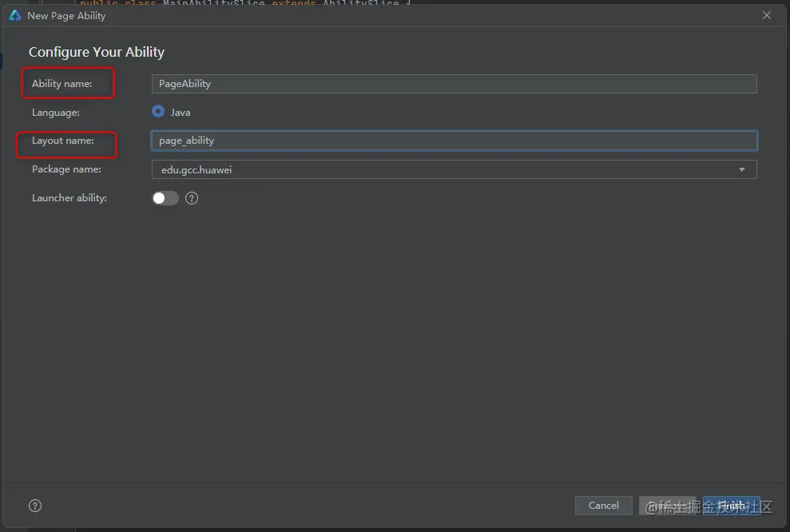Click the dialog help icon at bottom left
The image size is (790, 532).
(x=35, y=506)
